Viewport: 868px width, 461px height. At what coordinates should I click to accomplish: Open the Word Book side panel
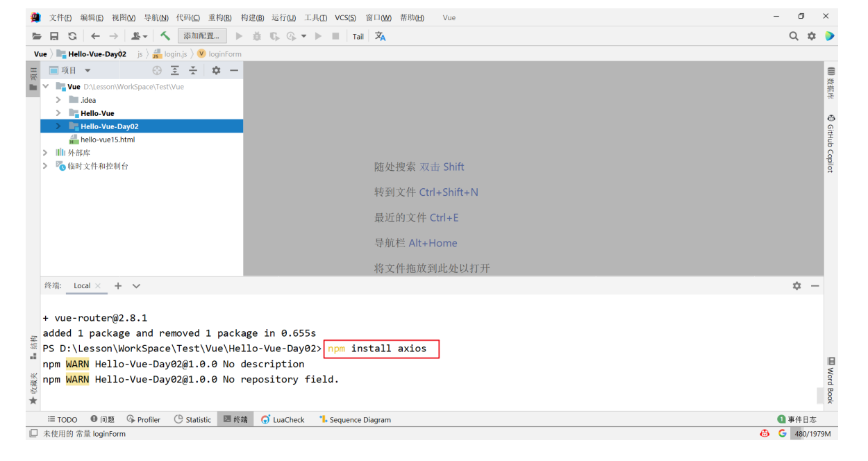pyautogui.click(x=831, y=380)
